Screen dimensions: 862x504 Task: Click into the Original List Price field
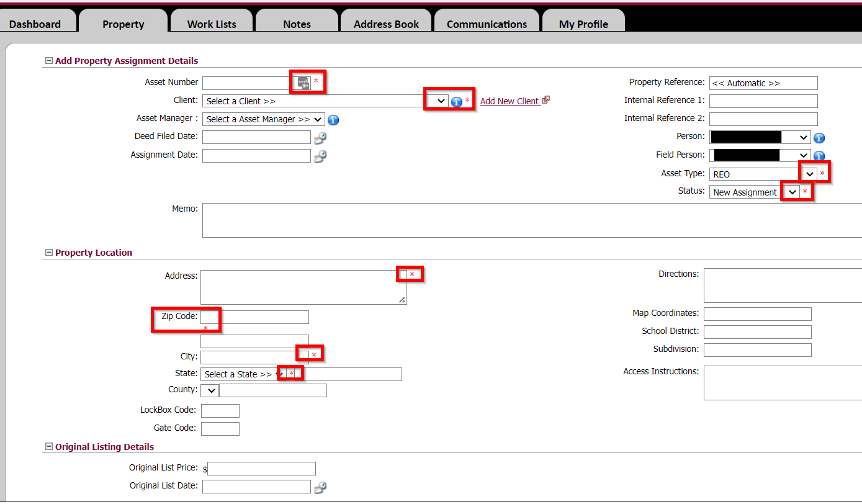coord(261,469)
